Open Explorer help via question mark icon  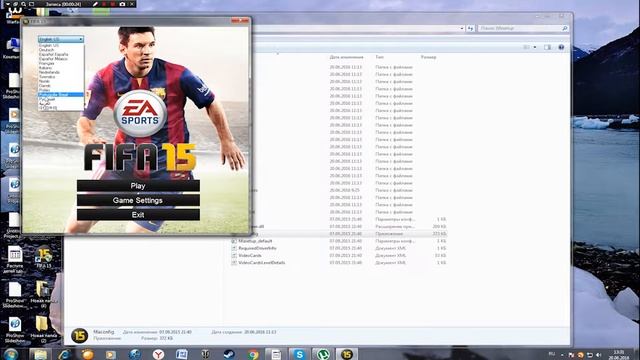[561, 47]
